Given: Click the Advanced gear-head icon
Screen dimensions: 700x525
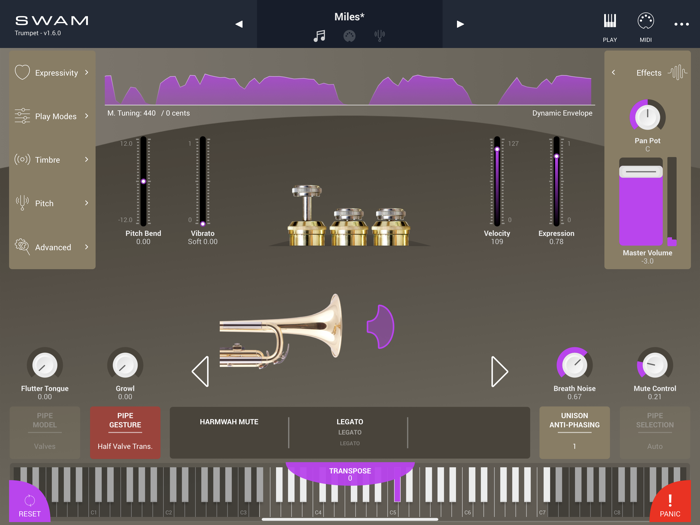Looking at the screenshot, I should click(x=22, y=246).
